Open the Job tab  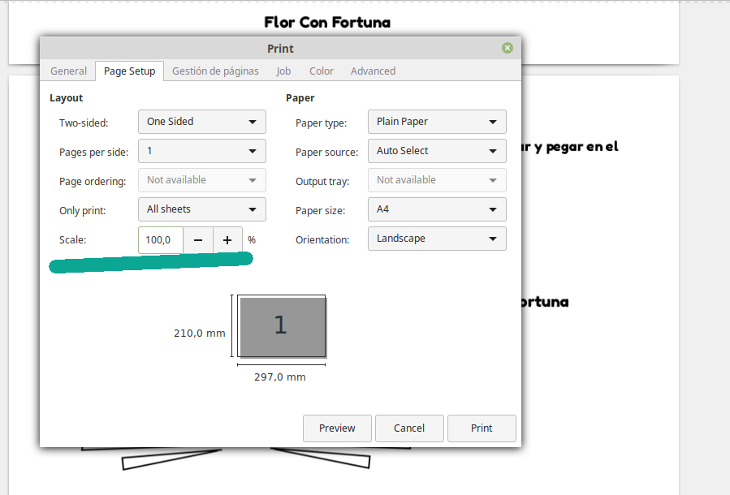[284, 71]
